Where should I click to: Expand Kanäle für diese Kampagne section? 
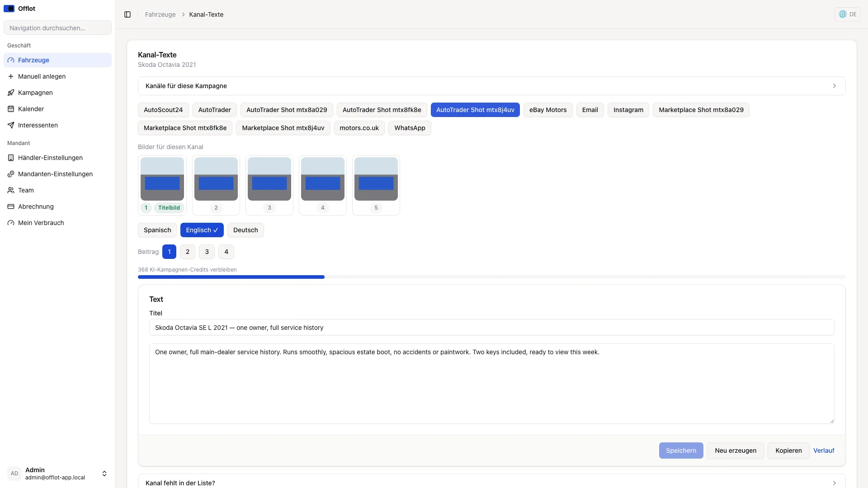(x=492, y=86)
